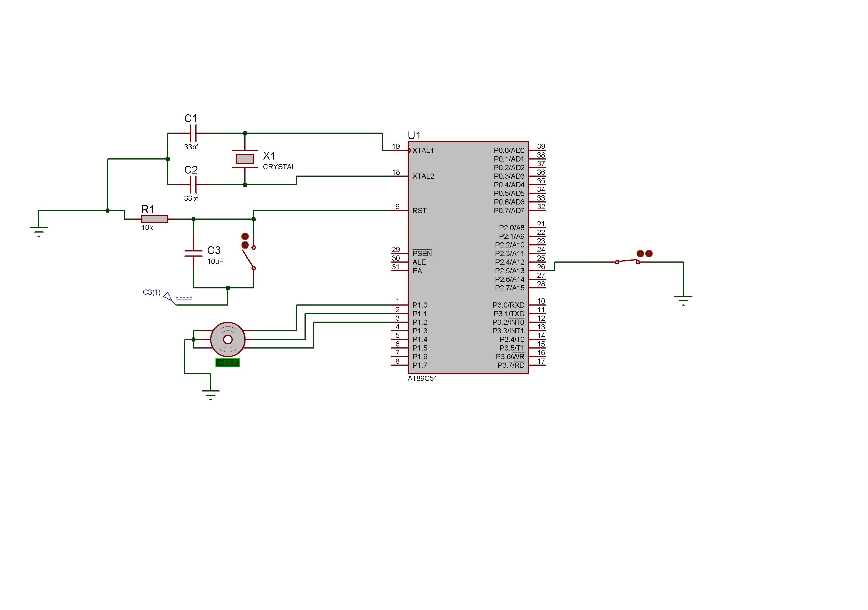Image resolution: width=868 pixels, height=610 pixels.
Task: Click the C1 reference label
Action: [191, 118]
